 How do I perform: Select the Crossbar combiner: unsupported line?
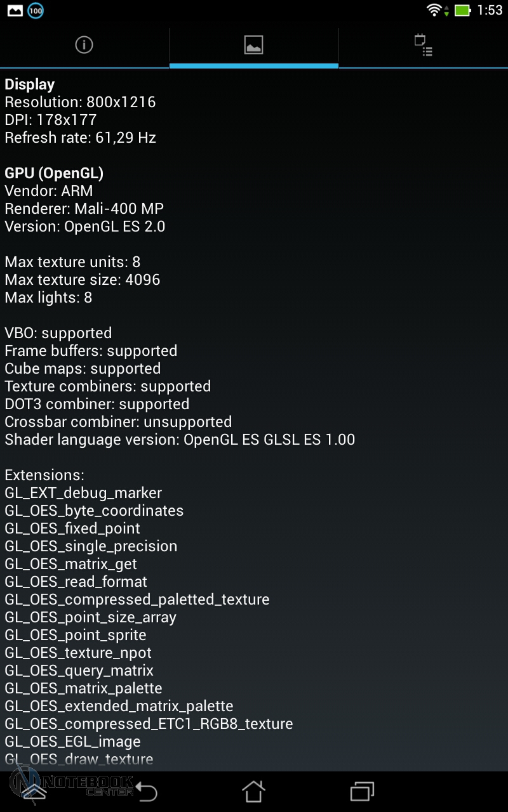118,422
